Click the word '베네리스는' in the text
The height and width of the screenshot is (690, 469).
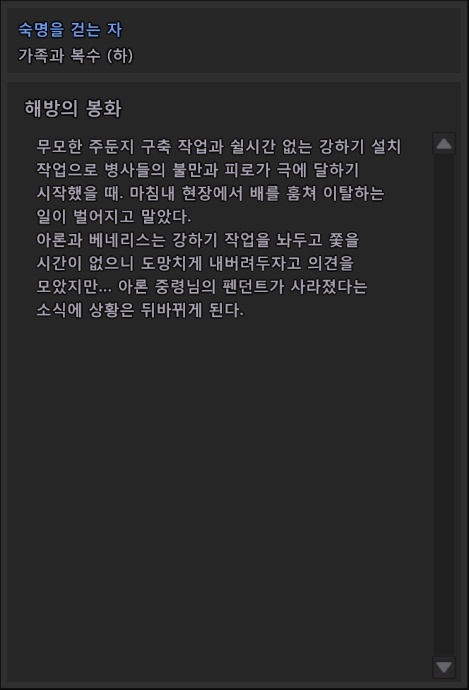tap(127, 240)
